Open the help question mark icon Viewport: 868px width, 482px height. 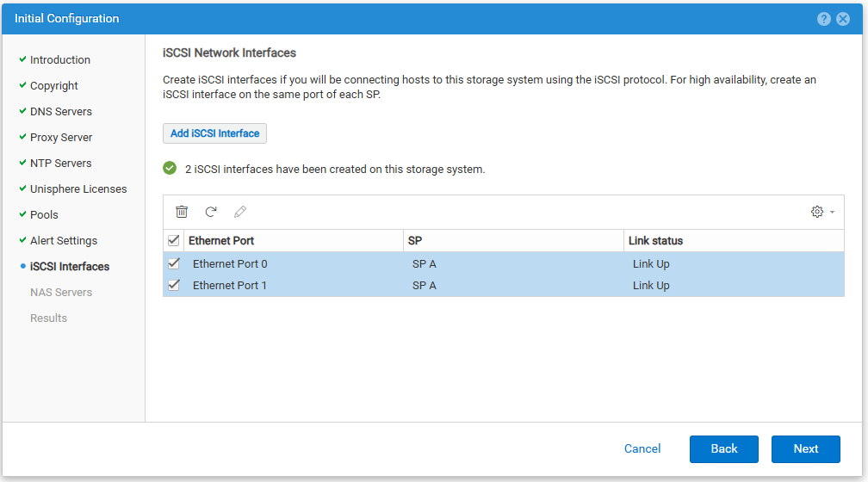824,19
